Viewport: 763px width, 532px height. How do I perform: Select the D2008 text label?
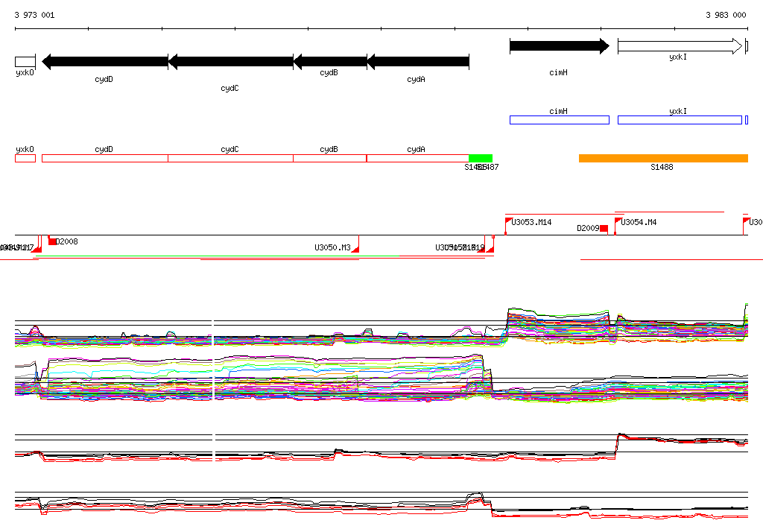click(x=66, y=242)
